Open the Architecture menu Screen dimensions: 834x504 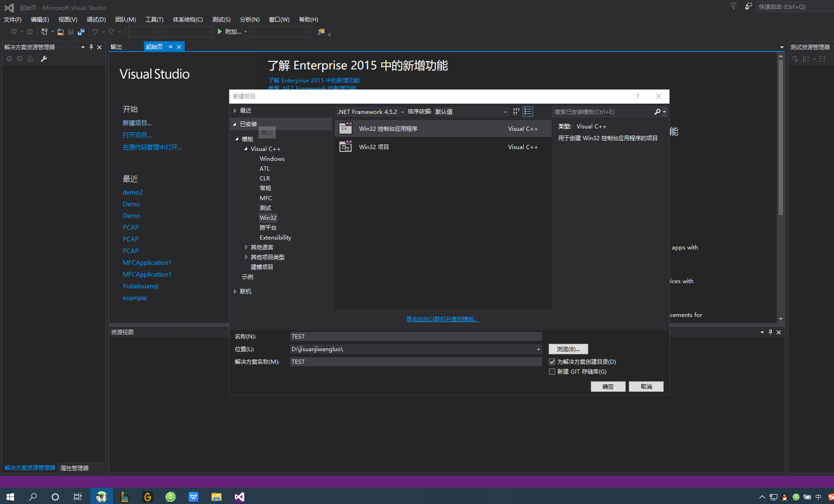click(188, 19)
